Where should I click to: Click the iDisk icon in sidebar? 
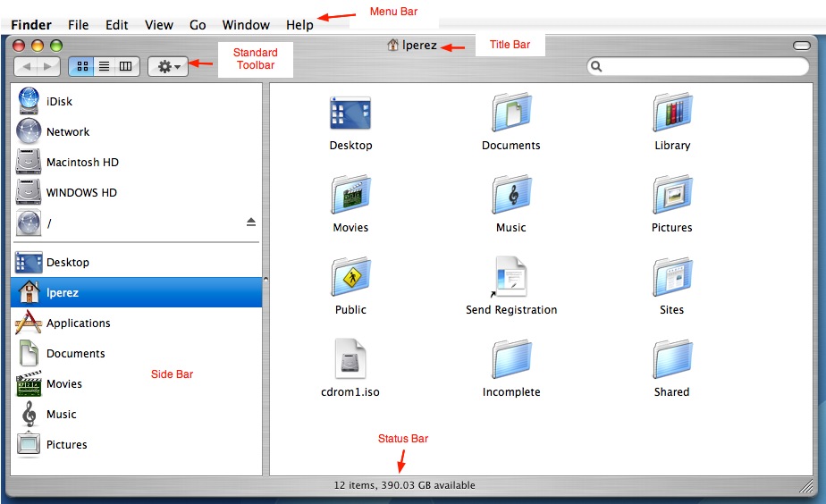click(29, 101)
